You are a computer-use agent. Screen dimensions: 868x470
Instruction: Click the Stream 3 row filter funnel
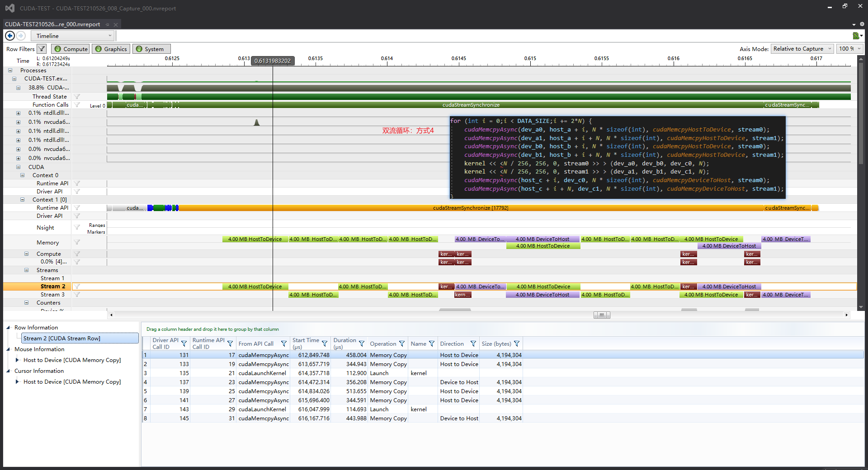point(77,295)
